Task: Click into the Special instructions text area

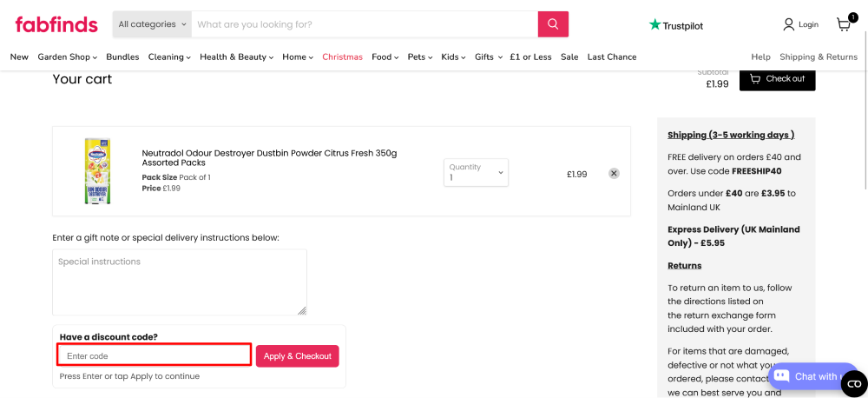Action: (180, 282)
